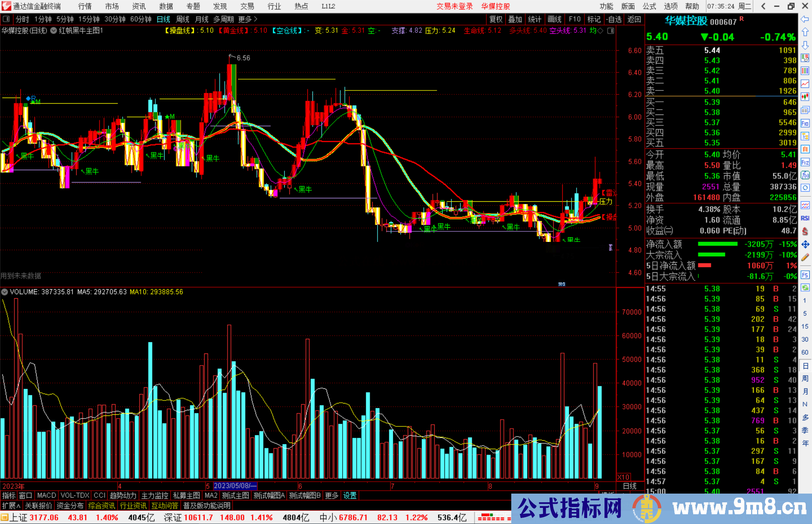This screenshot has height=524, width=812.
Task: Expand the VOLUME indicator dropdown arrow
Action: pos(5,292)
